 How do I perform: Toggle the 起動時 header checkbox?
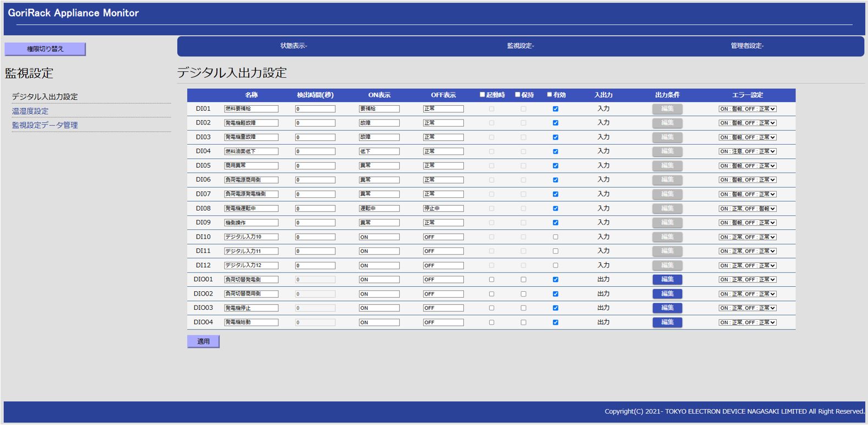pyautogui.click(x=482, y=95)
